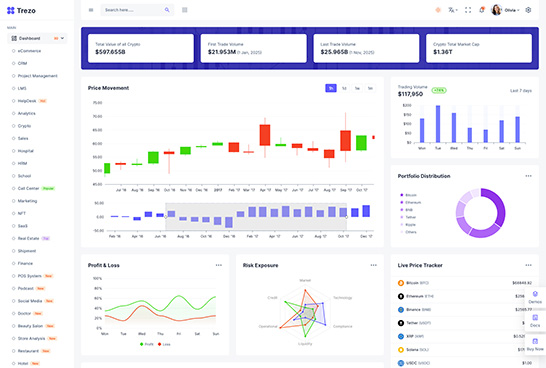Click the right handle of brush selection
546x368 pixels.
346,217
